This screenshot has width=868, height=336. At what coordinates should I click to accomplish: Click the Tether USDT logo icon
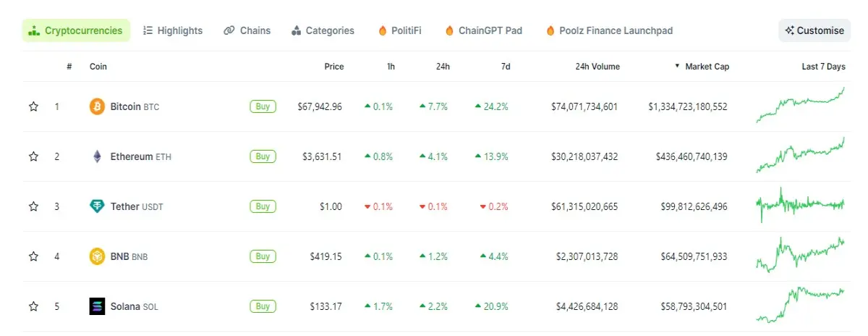click(x=97, y=206)
